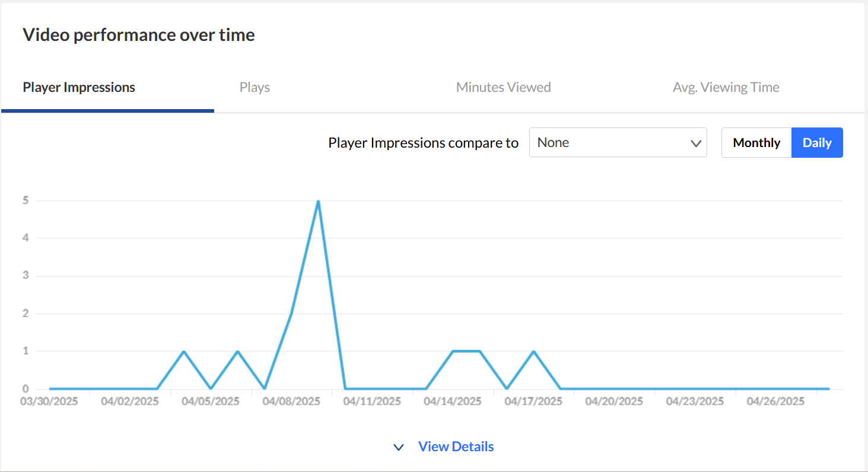Switch the chart to Daily view
Screen dimensions: 868x472
[x=817, y=143]
